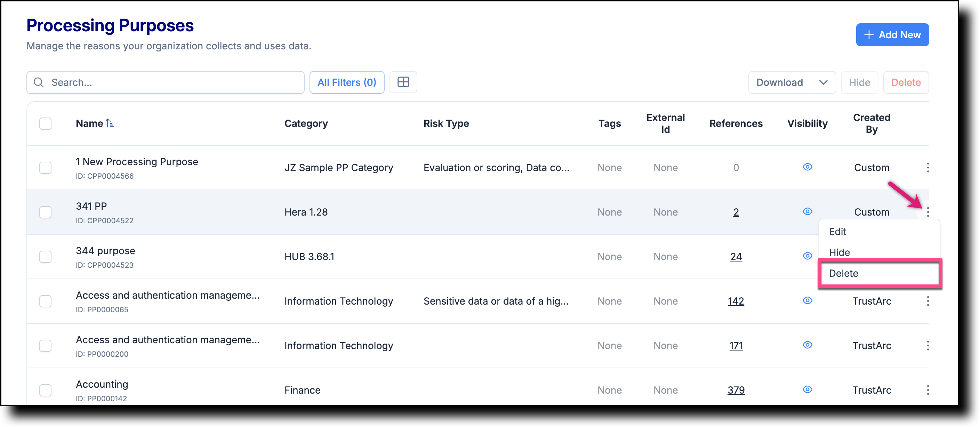Open the Download dropdown arrow
Image resolution: width=980 pixels, height=427 pixels.
point(824,82)
